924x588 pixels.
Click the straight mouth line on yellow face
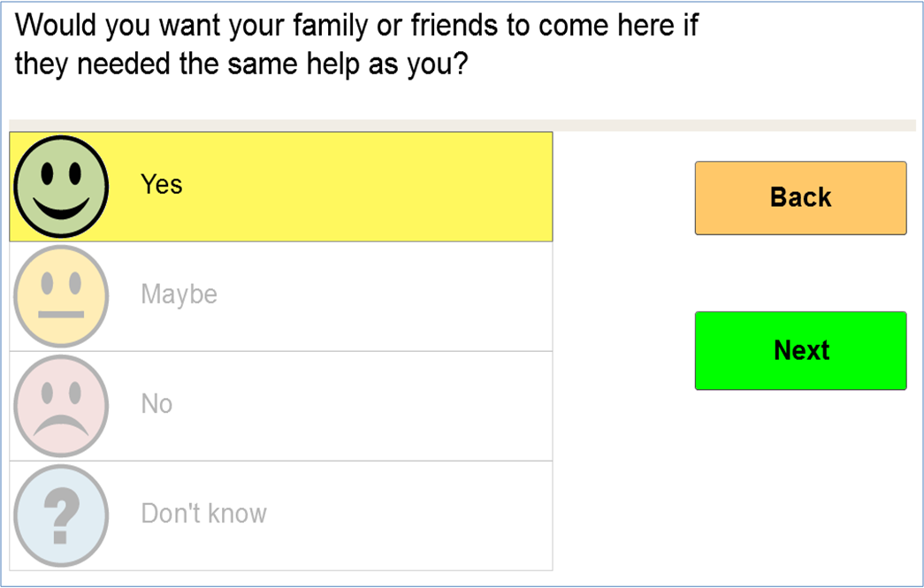(x=61, y=315)
